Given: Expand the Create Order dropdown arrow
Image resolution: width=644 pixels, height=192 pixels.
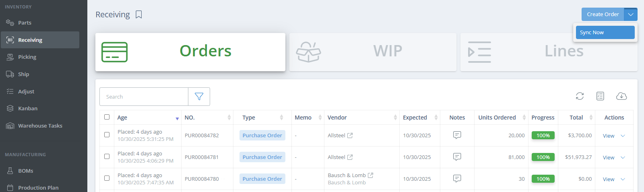Looking at the screenshot, I should 631,14.
